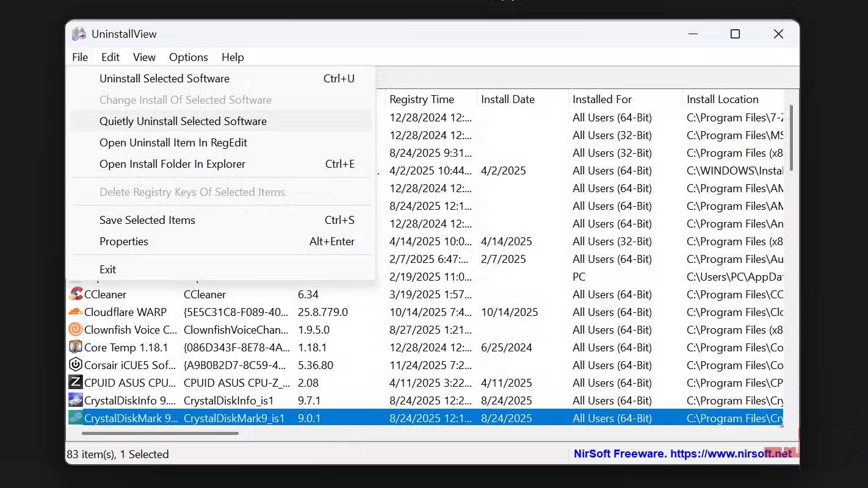Select the Cloudflare WARP cloud icon
868x488 pixels.
[76, 312]
